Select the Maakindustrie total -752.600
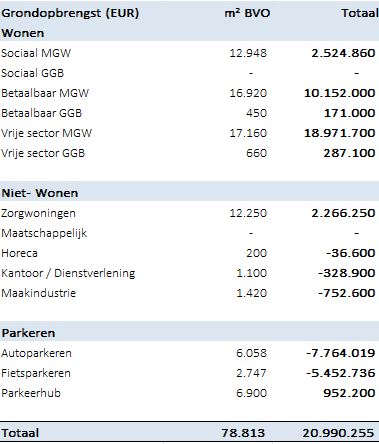This screenshot has height=444, width=379. coord(347,293)
